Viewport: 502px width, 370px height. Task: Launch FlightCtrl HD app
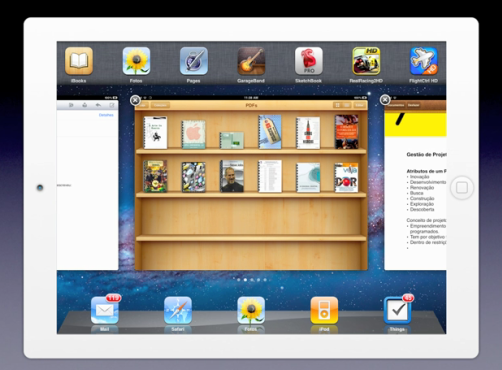[424, 61]
